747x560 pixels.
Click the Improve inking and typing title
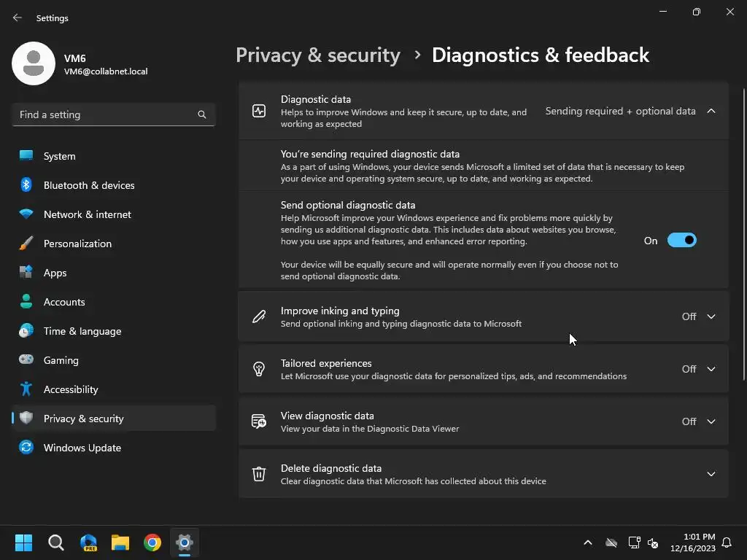pos(340,311)
